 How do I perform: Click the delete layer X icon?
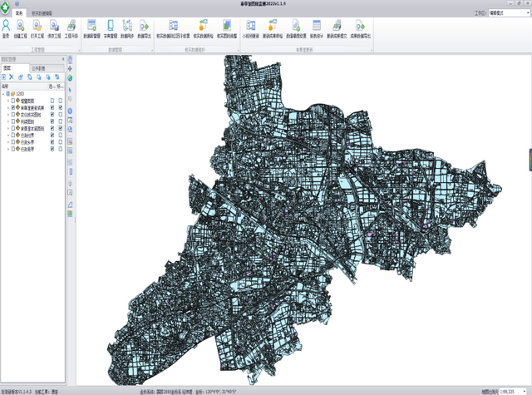12,77
